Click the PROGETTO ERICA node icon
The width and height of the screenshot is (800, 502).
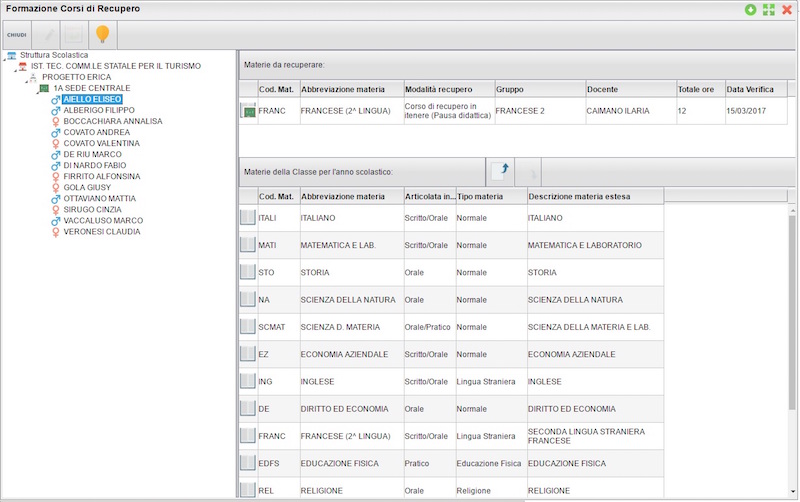33,77
